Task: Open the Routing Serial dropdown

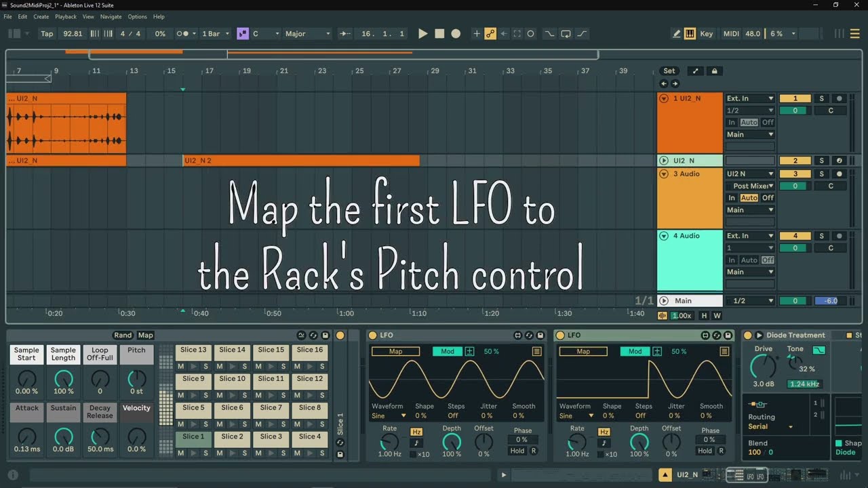Action: pyautogui.click(x=771, y=426)
